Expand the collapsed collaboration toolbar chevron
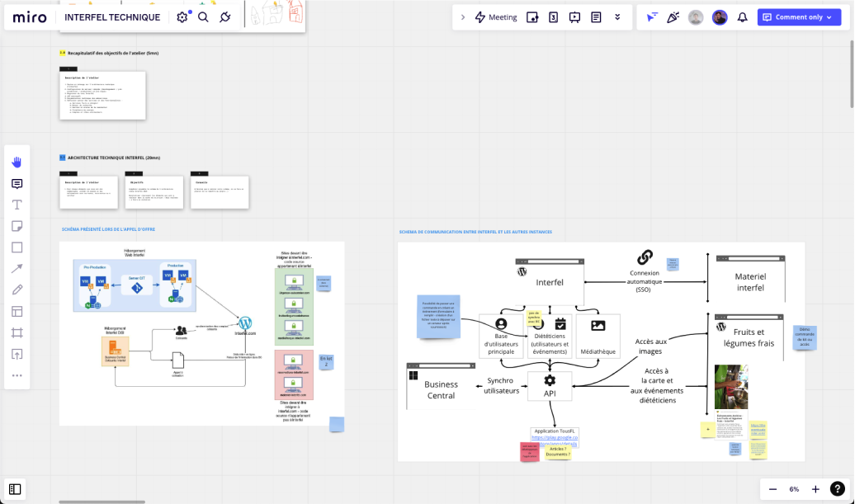Viewport: 855px width, 504px height. (462, 17)
